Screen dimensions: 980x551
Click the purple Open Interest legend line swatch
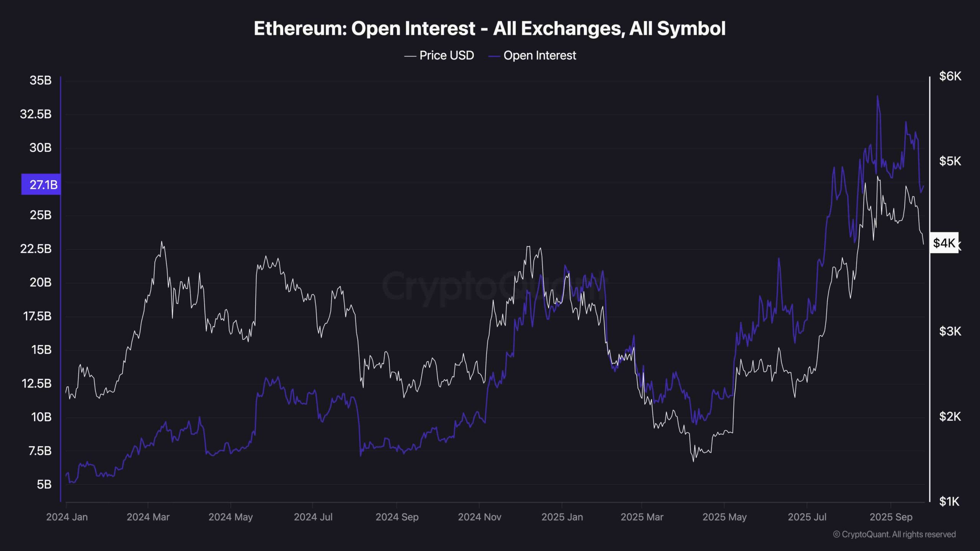tap(494, 56)
